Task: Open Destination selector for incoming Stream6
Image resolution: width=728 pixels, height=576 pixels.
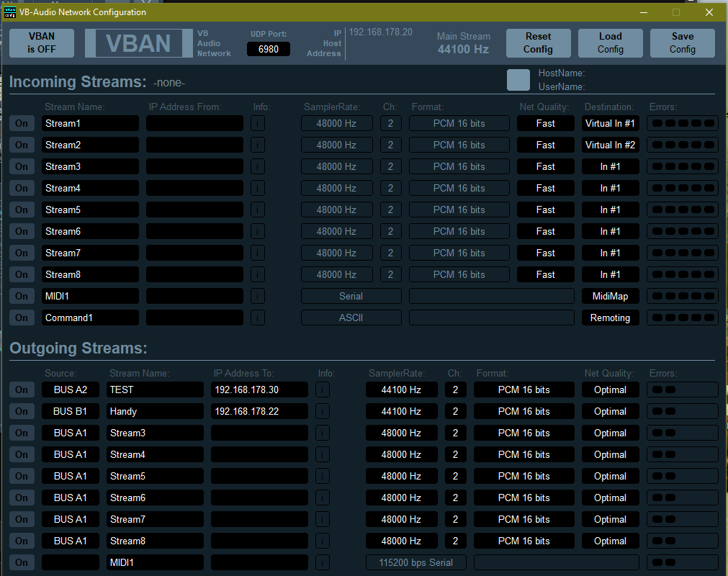Action: click(x=610, y=231)
